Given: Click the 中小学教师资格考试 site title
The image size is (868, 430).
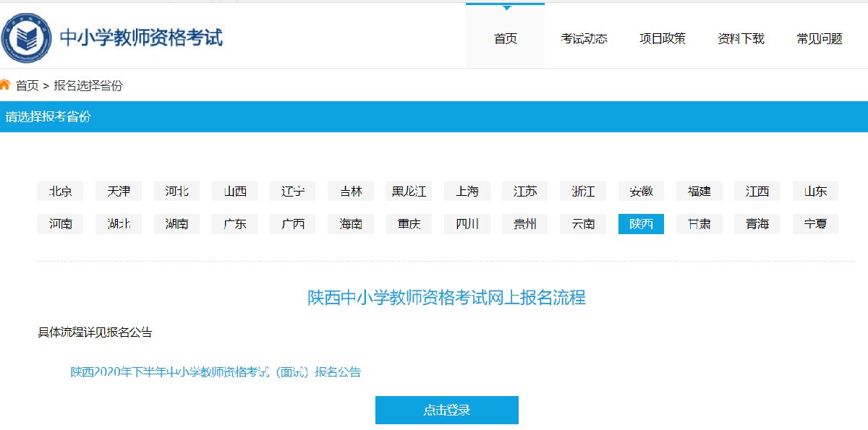Looking at the screenshot, I should click(x=141, y=38).
